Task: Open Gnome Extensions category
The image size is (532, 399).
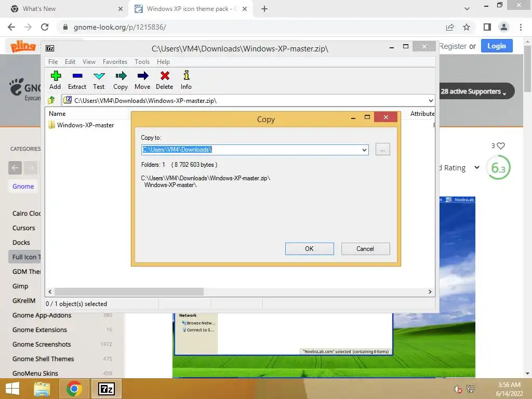Action: [x=39, y=330]
